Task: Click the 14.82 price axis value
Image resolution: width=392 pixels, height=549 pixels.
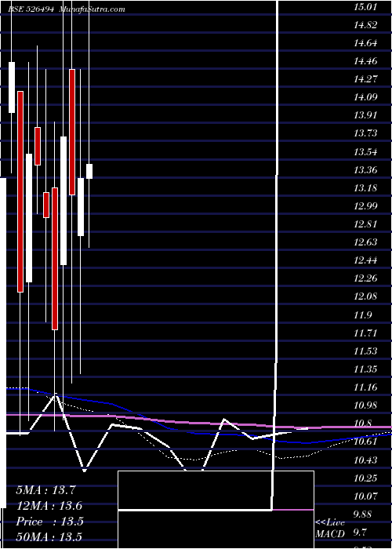Action: (x=365, y=25)
